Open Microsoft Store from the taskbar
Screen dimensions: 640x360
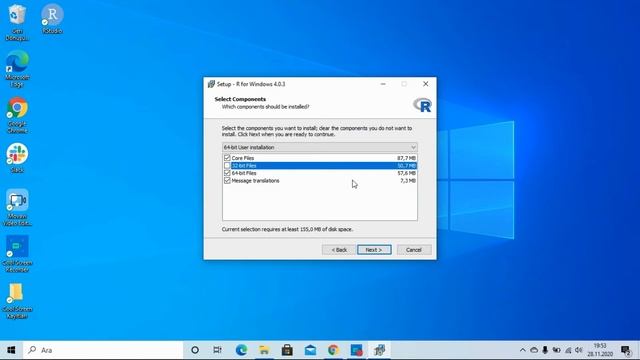(x=287, y=350)
